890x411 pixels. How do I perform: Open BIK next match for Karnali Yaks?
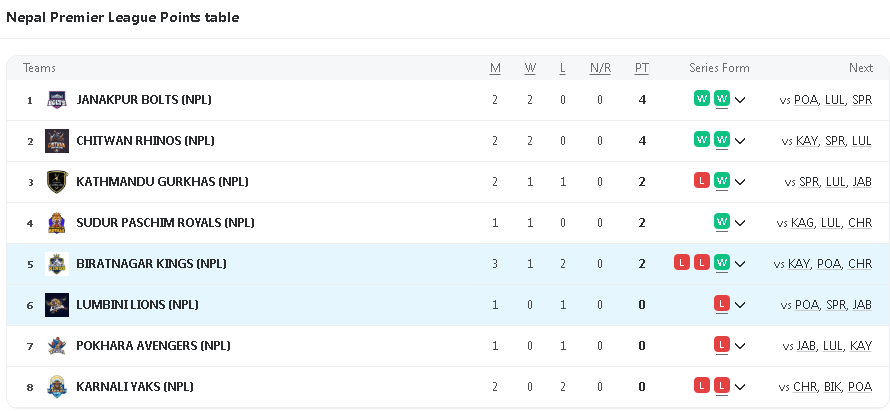click(832, 387)
